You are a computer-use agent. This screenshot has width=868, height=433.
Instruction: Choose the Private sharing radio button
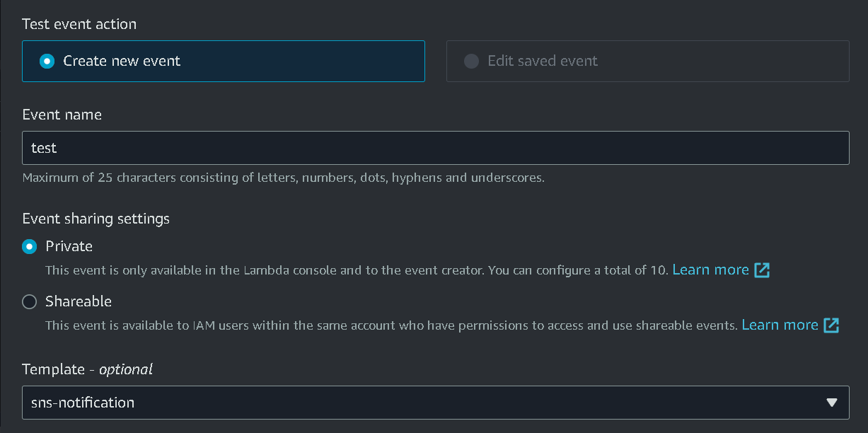[x=30, y=247]
